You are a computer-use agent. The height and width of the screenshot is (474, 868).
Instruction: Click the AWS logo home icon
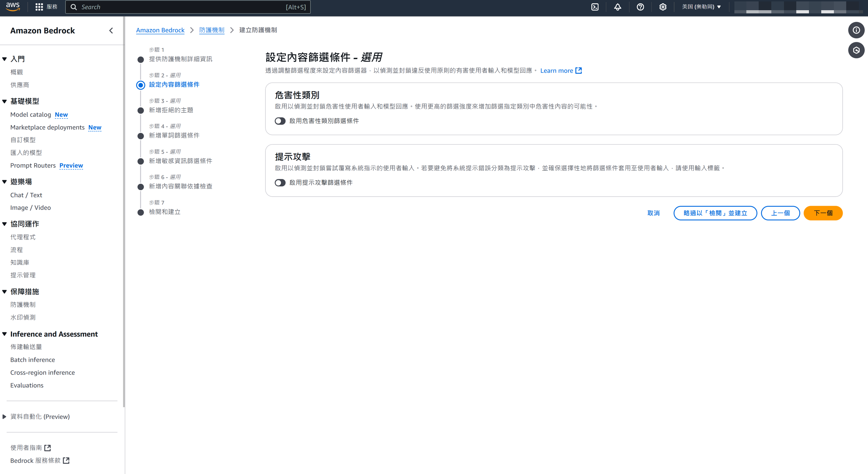pyautogui.click(x=13, y=7)
